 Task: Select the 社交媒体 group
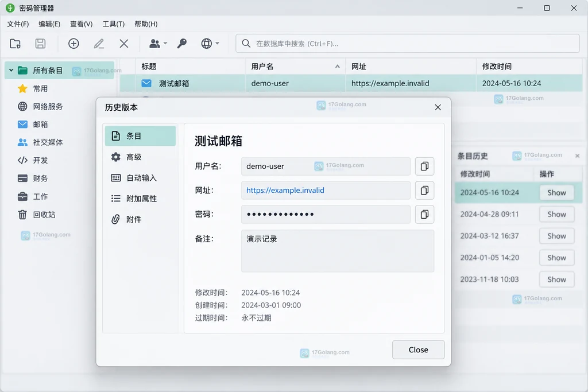(x=40, y=142)
